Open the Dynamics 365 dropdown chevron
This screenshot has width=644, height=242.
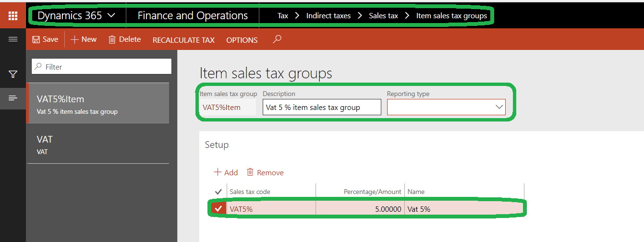coord(111,15)
